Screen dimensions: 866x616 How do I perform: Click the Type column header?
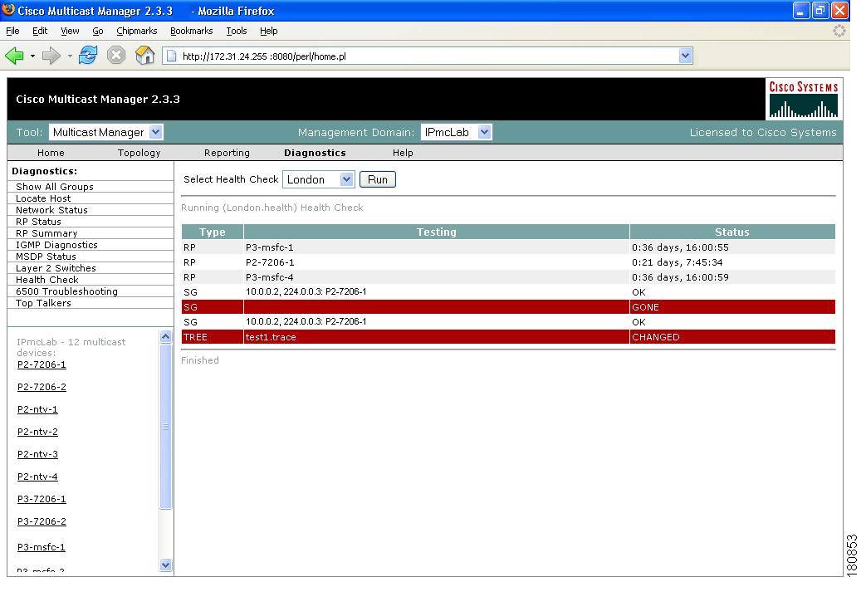click(212, 232)
